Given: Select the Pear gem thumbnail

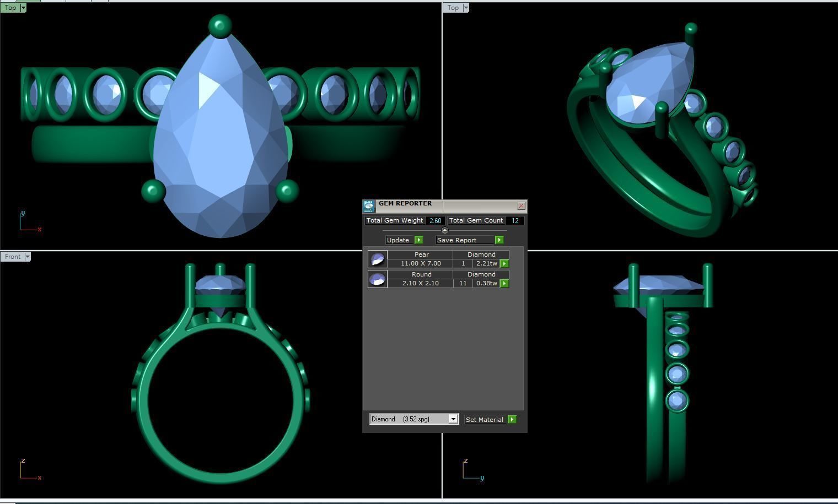Looking at the screenshot, I should tap(378, 259).
